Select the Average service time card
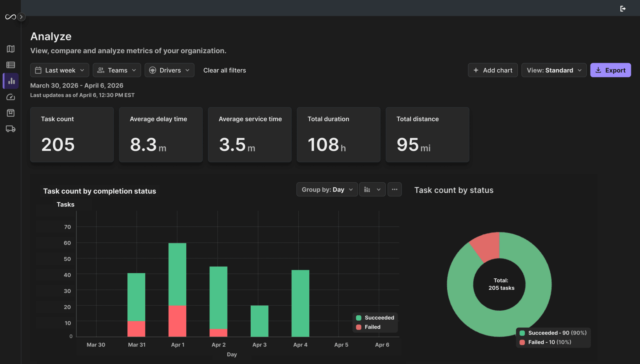 coord(250,135)
